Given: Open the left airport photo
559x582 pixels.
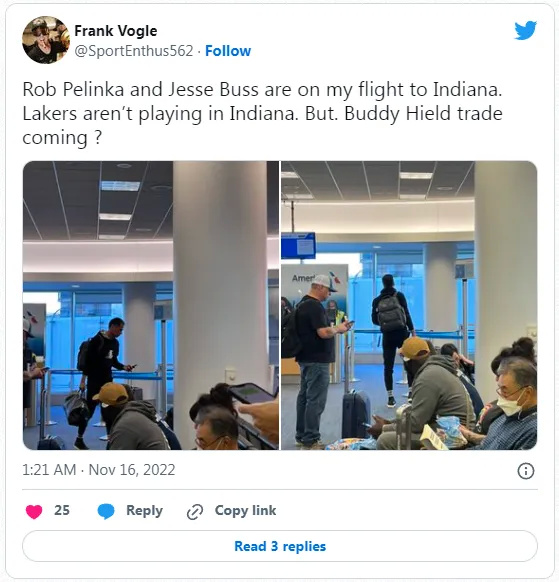Looking at the screenshot, I should click(x=151, y=305).
